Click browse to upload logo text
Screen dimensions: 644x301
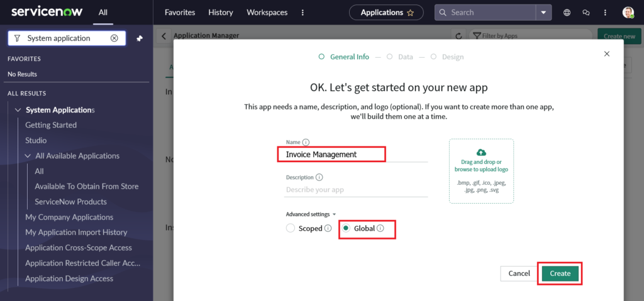pyautogui.click(x=481, y=169)
